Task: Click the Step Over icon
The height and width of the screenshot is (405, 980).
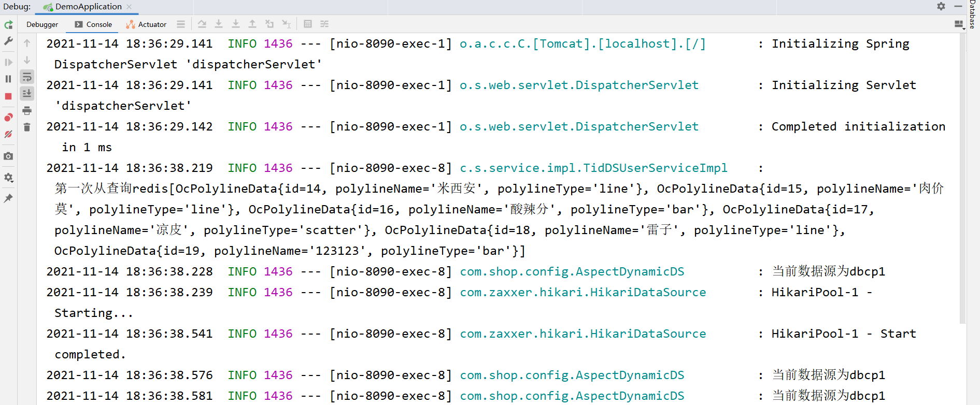Action: (202, 24)
